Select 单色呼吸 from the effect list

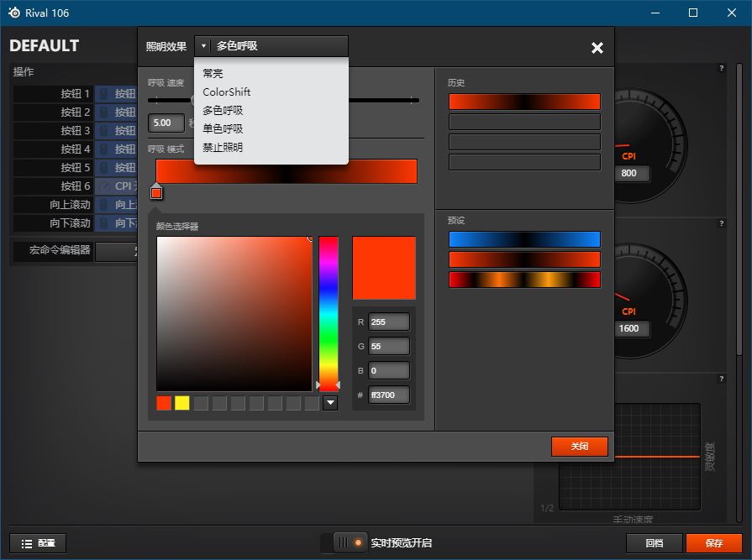click(x=223, y=129)
